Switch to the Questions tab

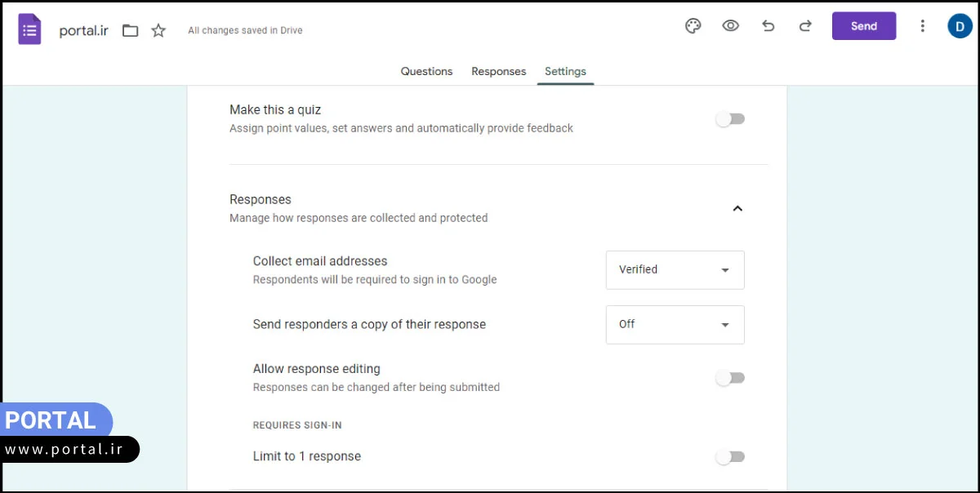tap(426, 72)
